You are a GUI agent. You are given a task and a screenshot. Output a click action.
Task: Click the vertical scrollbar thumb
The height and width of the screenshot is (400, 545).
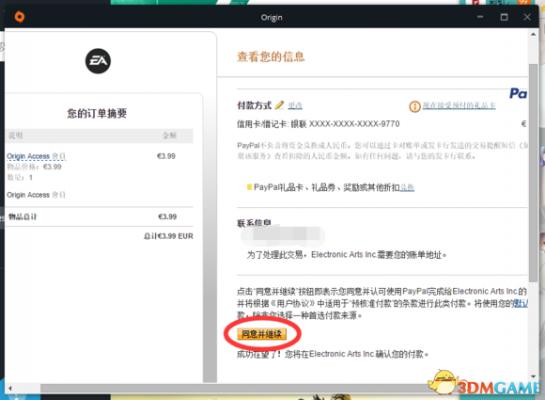[x=533, y=173]
